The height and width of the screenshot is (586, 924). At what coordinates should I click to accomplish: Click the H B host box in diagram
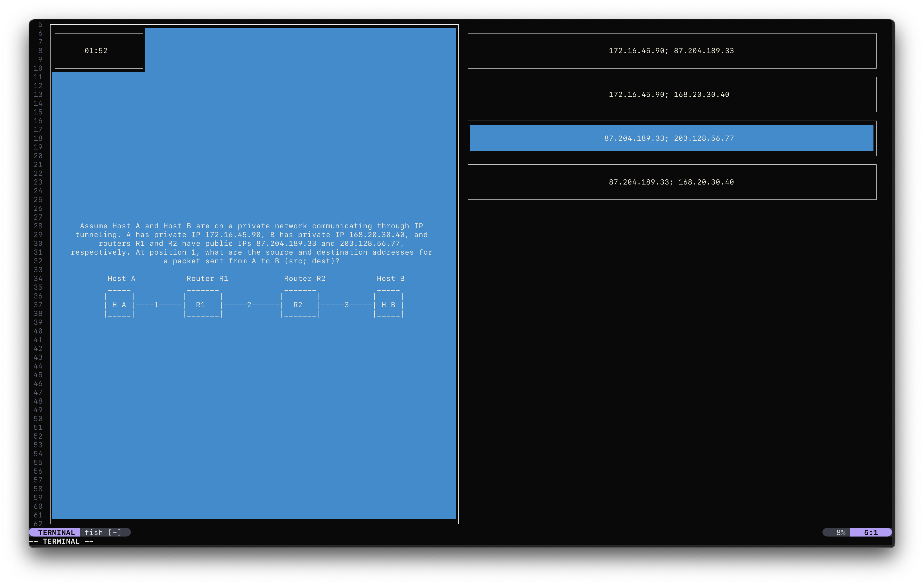click(x=388, y=305)
